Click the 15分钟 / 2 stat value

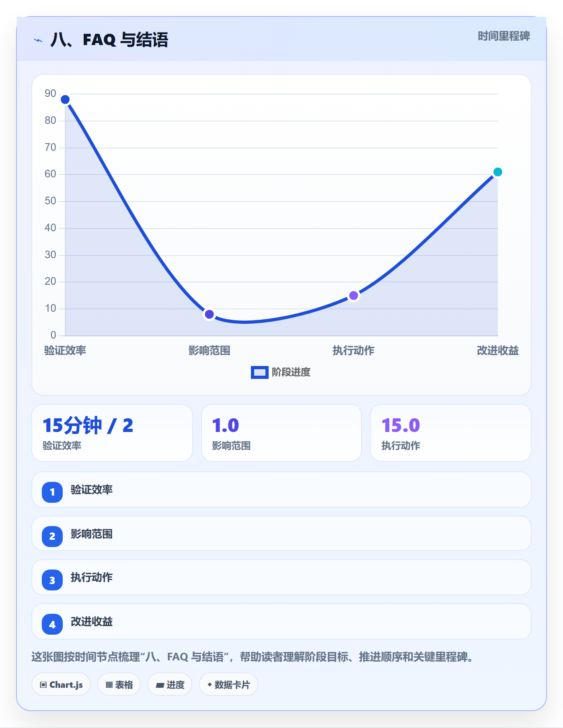click(88, 426)
